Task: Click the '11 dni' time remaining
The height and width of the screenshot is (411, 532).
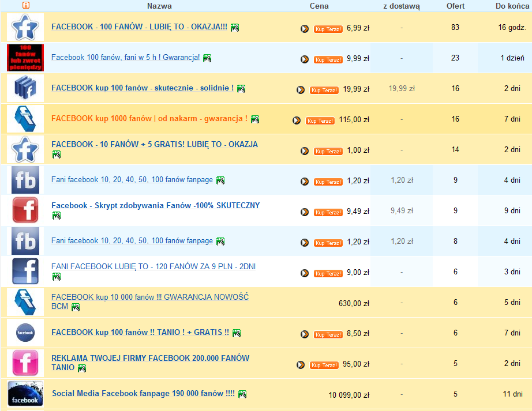Action: pos(512,394)
